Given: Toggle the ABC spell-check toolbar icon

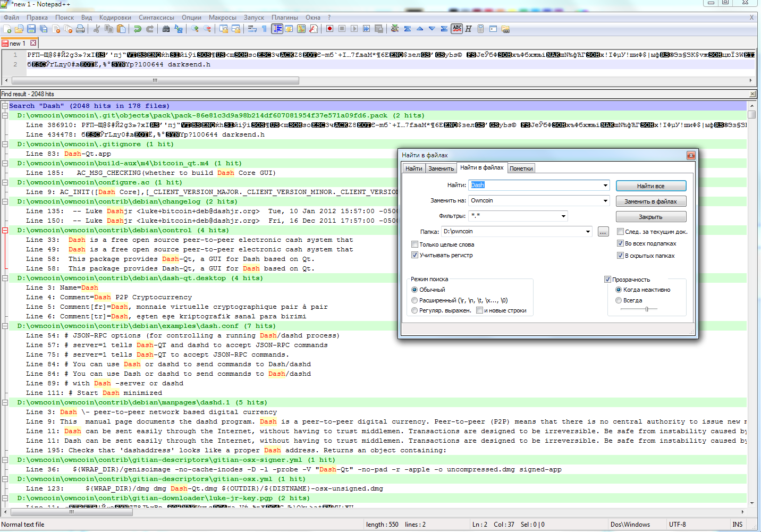Looking at the screenshot, I should tap(457, 29).
